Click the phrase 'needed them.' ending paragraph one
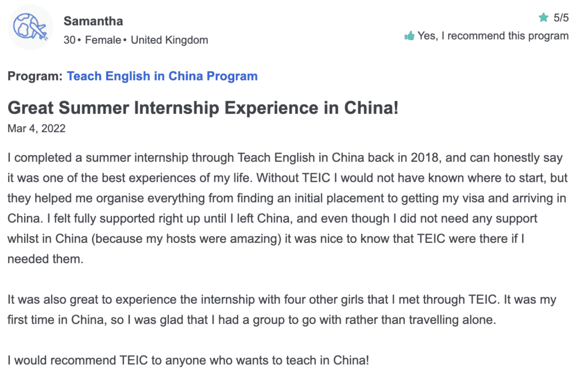The width and height of the screenshot is (588, 375). coord(45,259)
